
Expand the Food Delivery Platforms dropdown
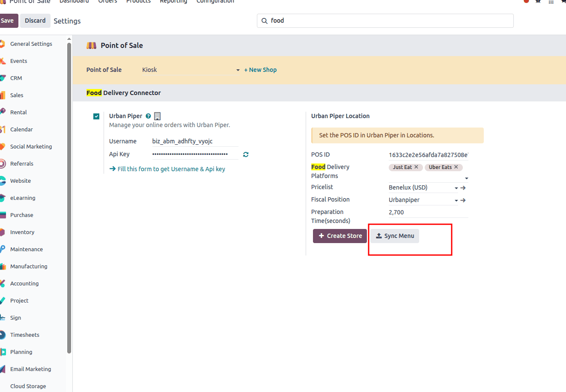coord(466,178)
